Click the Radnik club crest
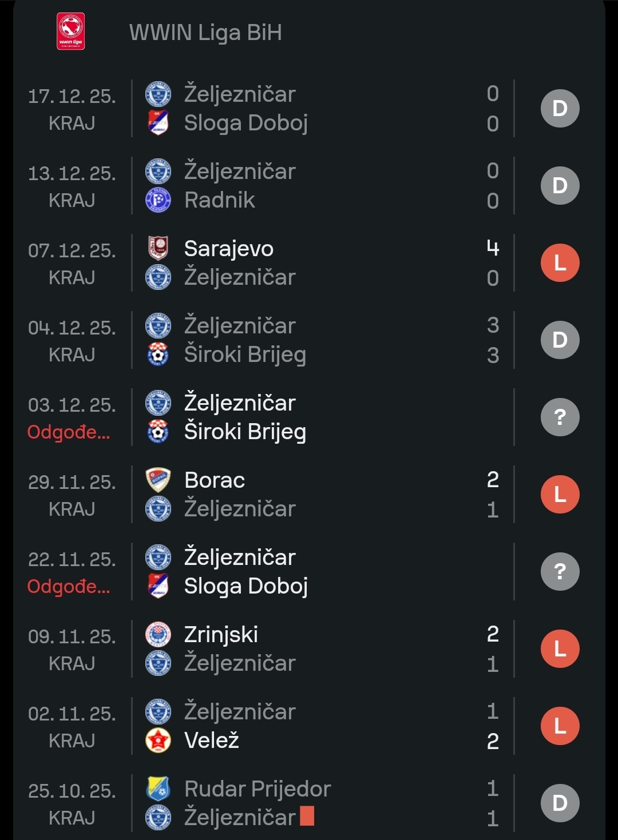This screenshot has width=618, height=840. point(158,200)
